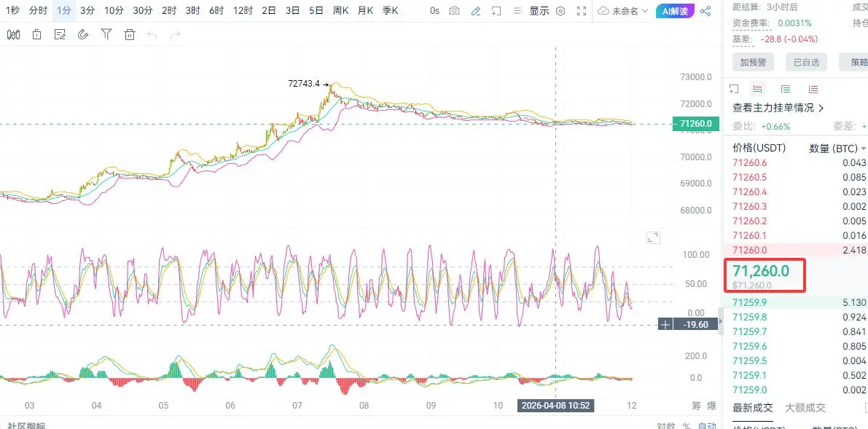
Task: Select red asks-only order book view
Action: click(x=813, y=89)
